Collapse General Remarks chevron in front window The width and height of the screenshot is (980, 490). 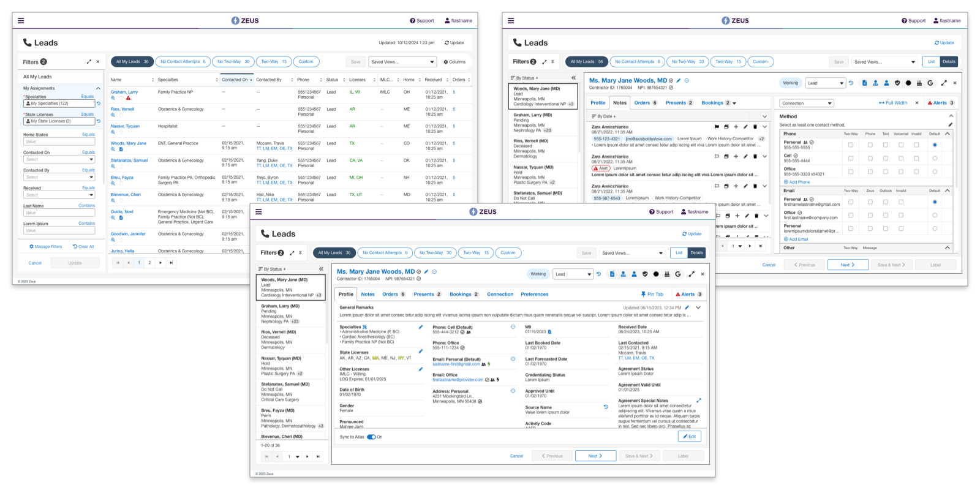pyautogui.click(x=698, y=307)
